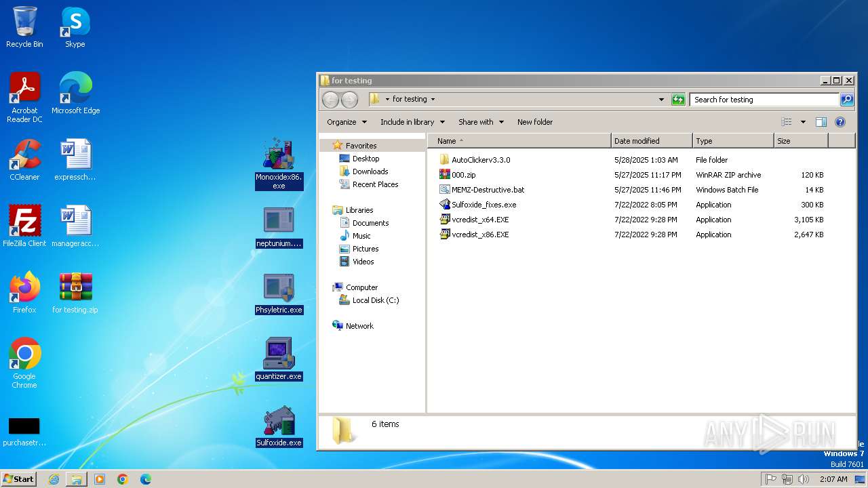Open FileZilla Client shortcut
This screenshot has width=868, height=488.
point(24,226)
